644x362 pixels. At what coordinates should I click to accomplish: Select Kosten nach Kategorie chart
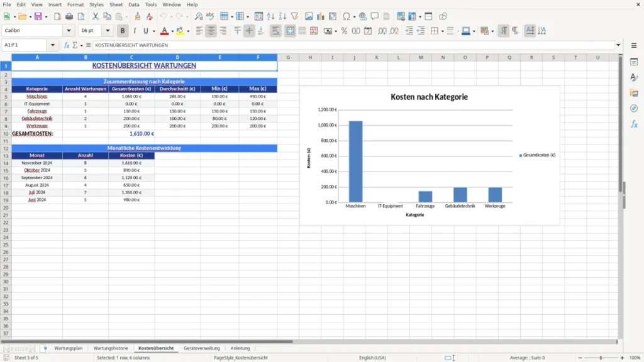tap(430, 156)
